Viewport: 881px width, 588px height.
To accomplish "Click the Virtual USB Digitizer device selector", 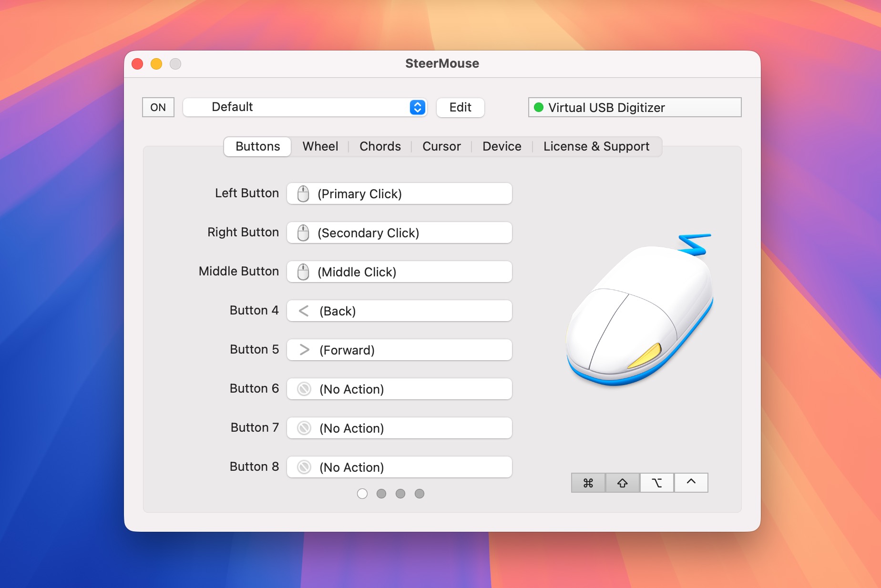I will [635, 107].
